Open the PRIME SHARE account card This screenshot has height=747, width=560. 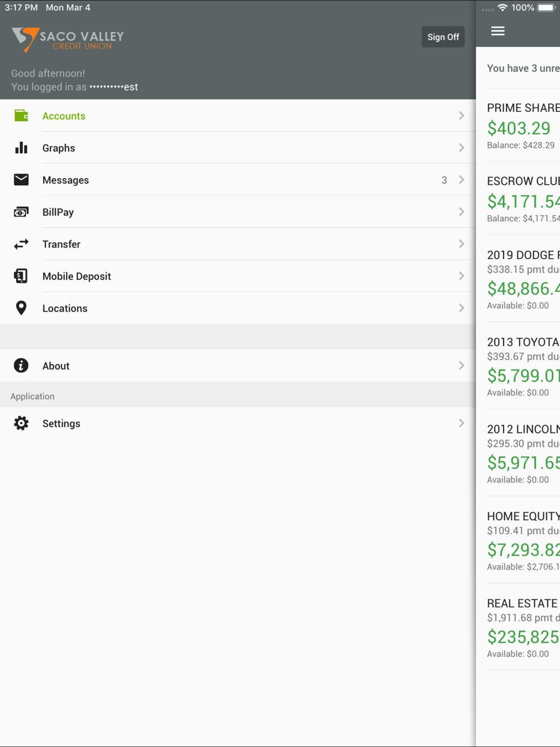point(522,126)
